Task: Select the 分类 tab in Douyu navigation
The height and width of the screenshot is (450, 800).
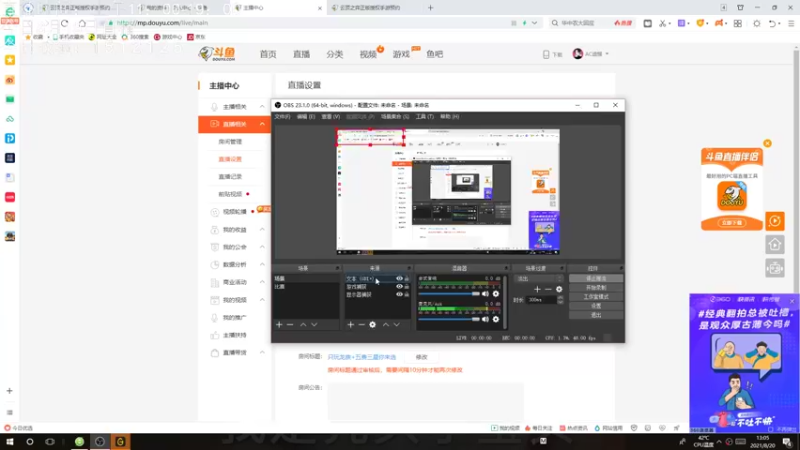Action: pyautogui.click(x=335, y=54)
